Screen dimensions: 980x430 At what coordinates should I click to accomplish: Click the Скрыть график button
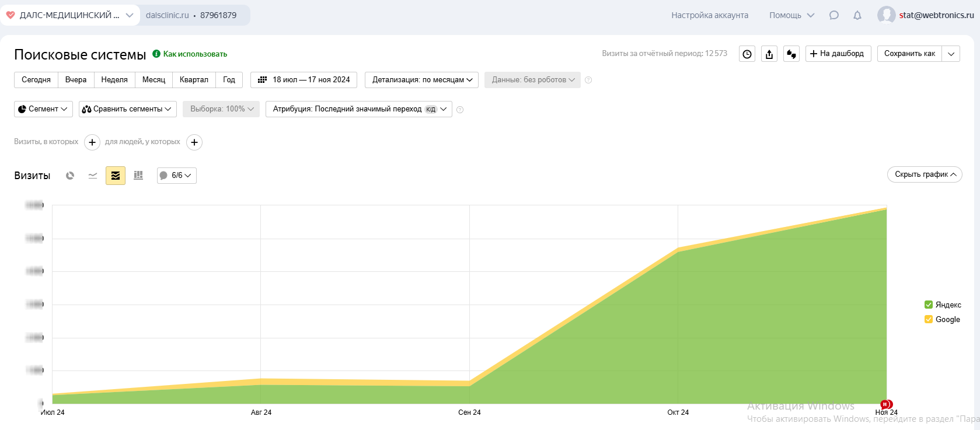[x=925, y=174]
